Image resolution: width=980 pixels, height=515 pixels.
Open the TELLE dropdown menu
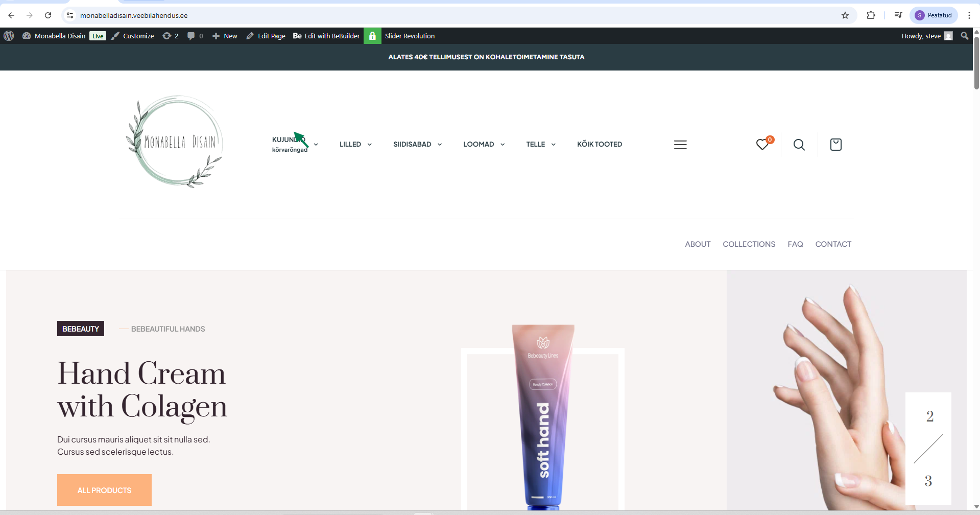tap(540, 145)
